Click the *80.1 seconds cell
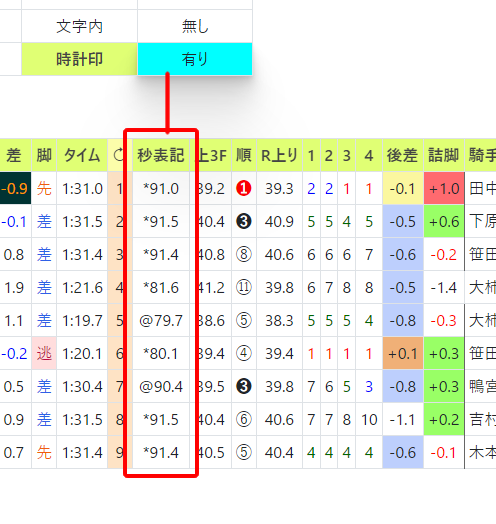Viewport: 496px width, 524px height. tap(161, 354)
